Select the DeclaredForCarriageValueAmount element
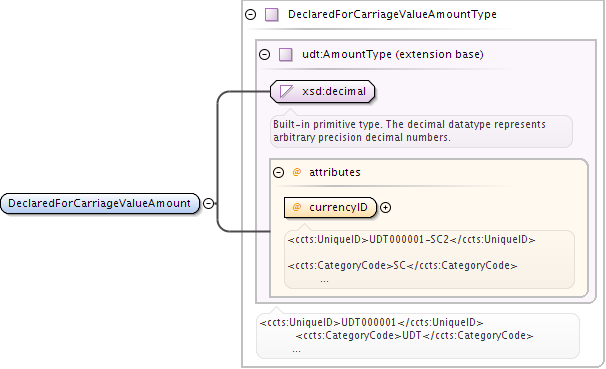606x369 pixels. (x=100, y=203)
